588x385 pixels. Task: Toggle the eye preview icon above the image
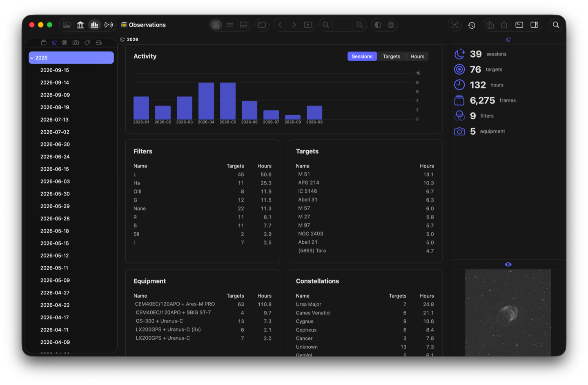(508, 264)
